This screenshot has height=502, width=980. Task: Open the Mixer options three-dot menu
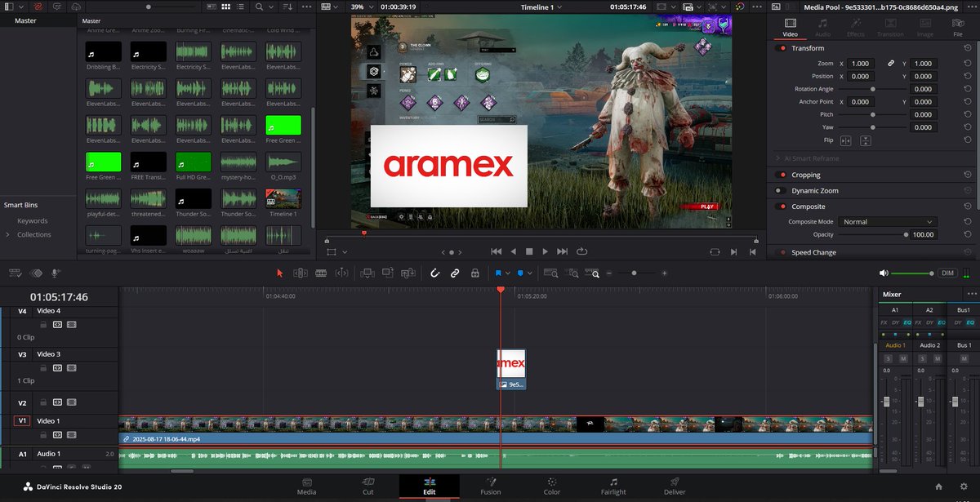pyautogui.click(x=972, y=294)
